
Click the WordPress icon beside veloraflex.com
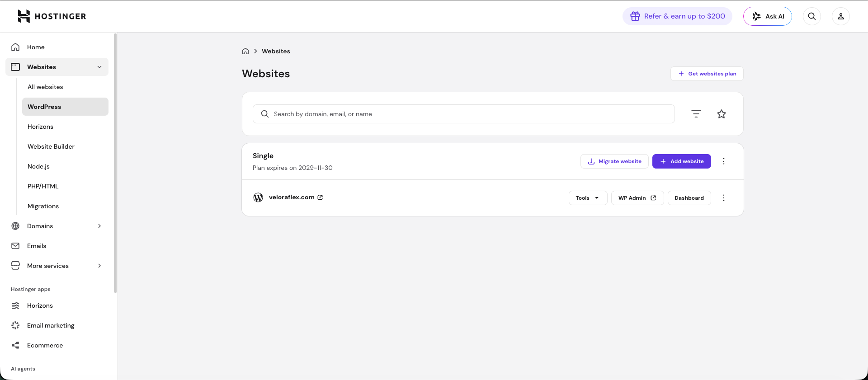tap(258, 197)
